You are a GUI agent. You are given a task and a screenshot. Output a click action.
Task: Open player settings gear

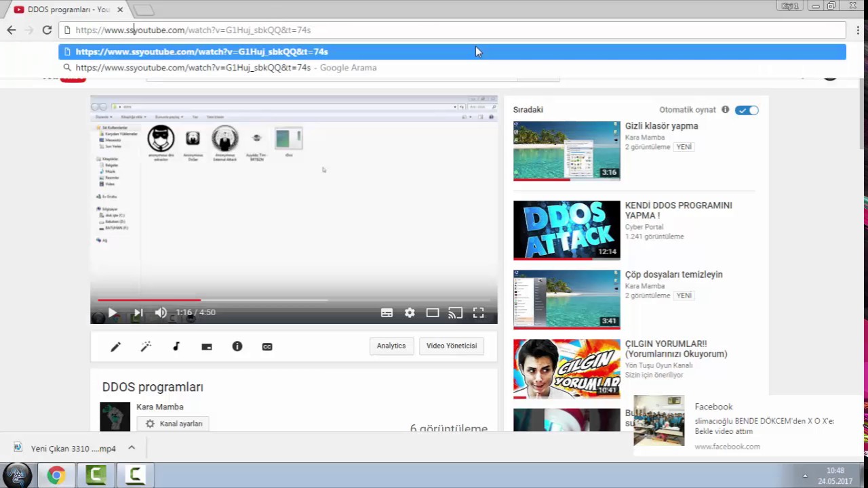click(x=410, y=312)
